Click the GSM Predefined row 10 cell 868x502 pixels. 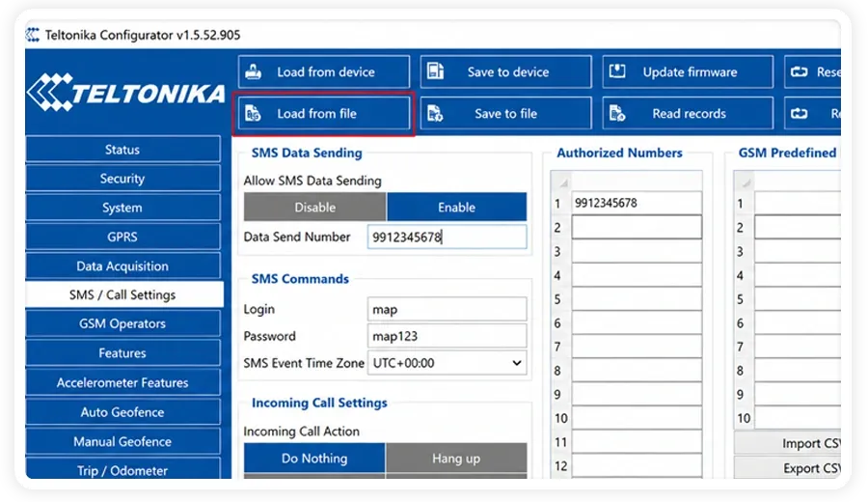[798, 418]
